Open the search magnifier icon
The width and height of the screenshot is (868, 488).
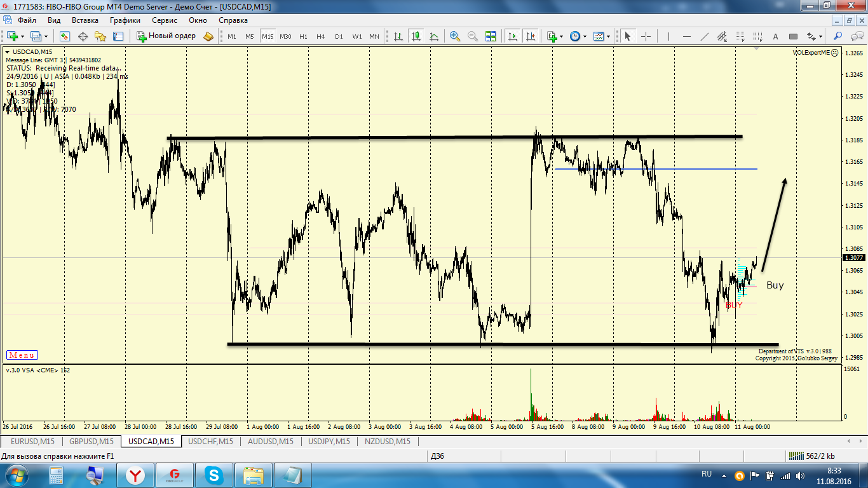(x=837, y=36)
